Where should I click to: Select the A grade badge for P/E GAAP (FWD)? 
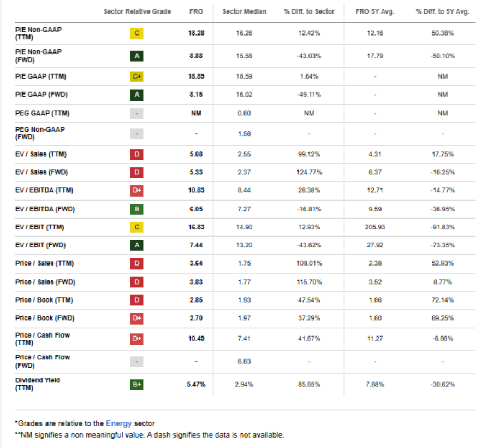pyautogui.click(x=136, y=95)
